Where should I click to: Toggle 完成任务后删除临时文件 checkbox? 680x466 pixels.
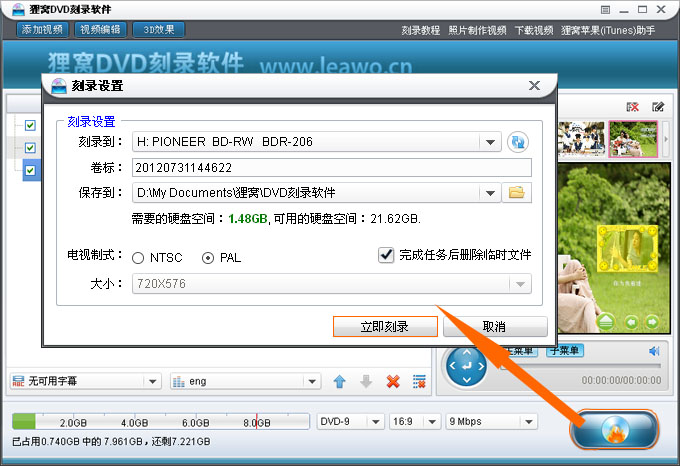point(386,255)
